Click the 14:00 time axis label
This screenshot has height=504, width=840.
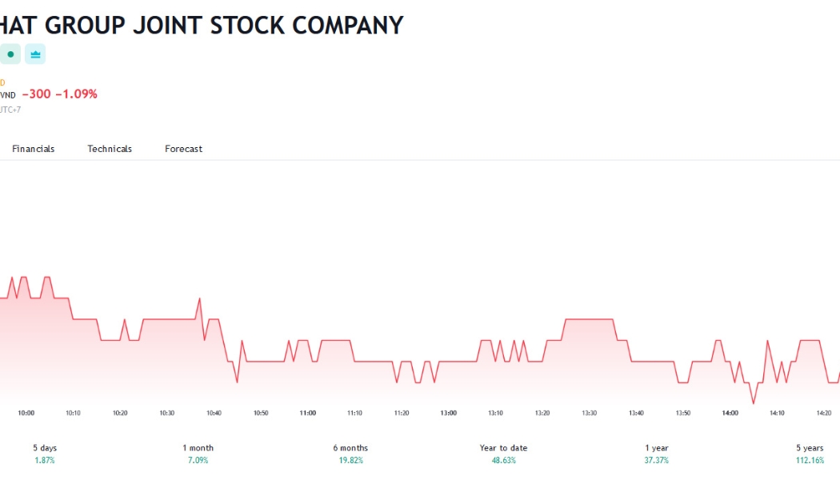pyautogui.click(x=730, y=413)
